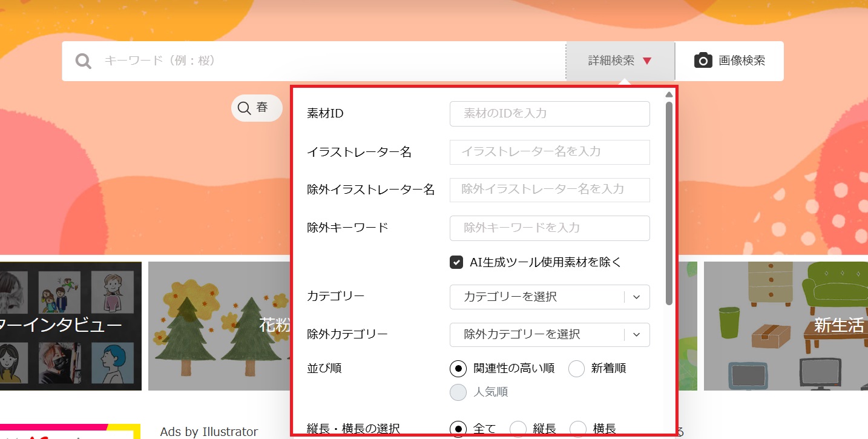868x439 pixels.
Task: Click the 春 search tag icon
Action: [x=245, y=108]
